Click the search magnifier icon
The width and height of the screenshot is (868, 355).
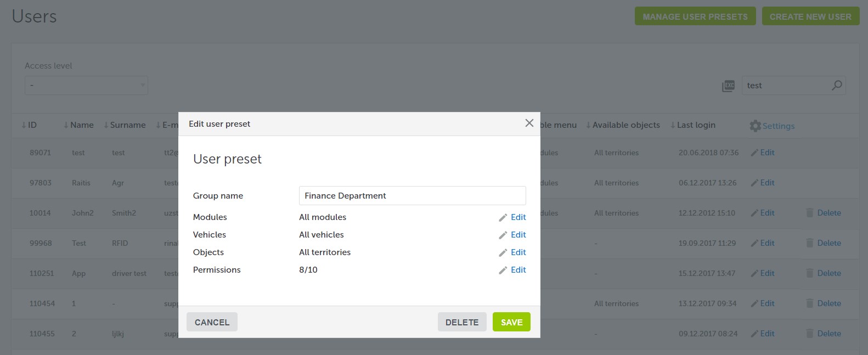tap(837, 86)
